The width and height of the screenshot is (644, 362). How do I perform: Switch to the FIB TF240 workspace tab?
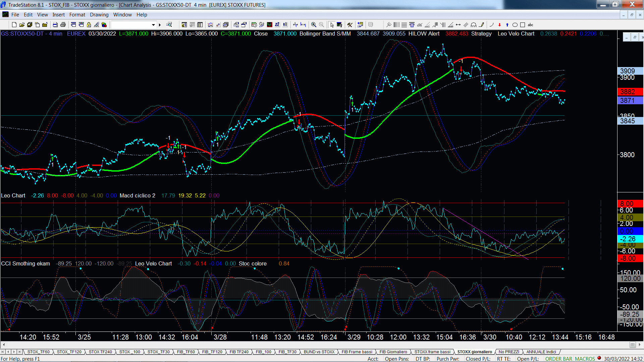(x=239, y=352)
